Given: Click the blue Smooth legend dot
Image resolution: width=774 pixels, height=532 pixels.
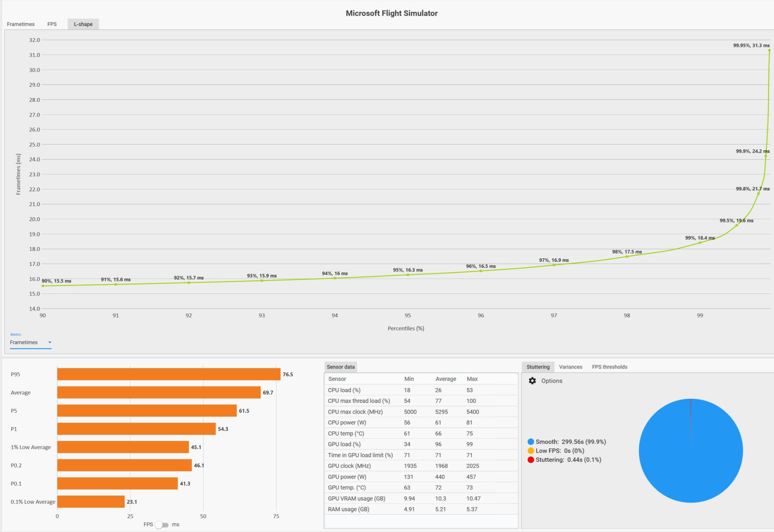Looking at the screenshot, I should coord(531,442).
